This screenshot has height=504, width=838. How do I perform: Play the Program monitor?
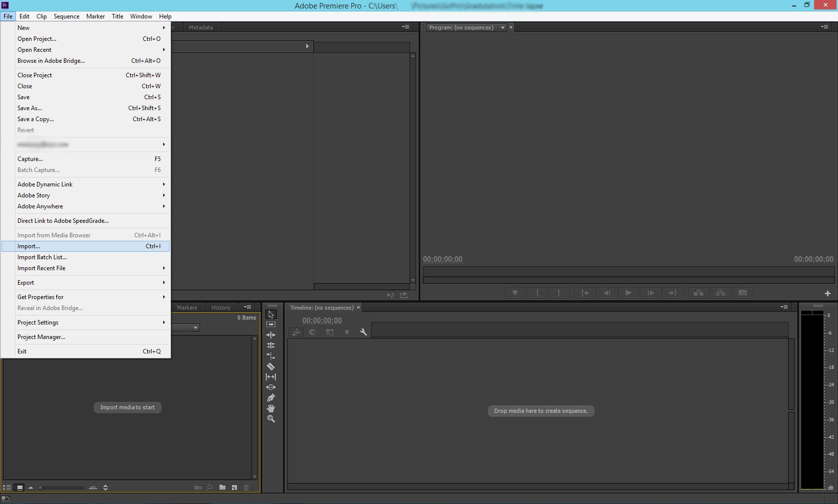click(628, 293)
